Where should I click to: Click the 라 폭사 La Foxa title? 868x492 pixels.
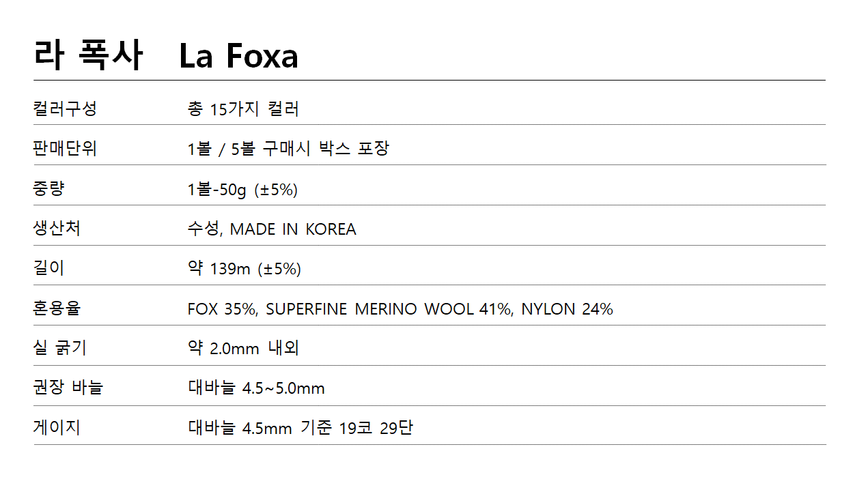[x=166, y=55]
